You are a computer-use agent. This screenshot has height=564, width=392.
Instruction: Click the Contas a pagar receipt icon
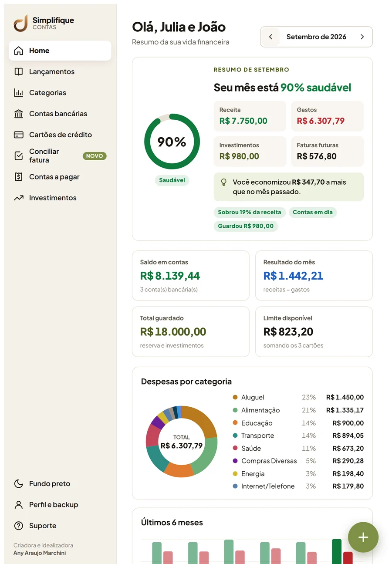click(18, 177)
